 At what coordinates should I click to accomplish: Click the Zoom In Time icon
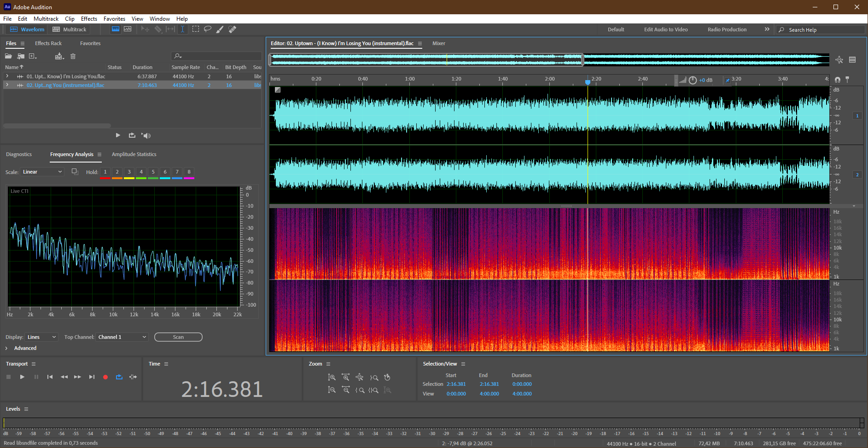tap(345, 377)
